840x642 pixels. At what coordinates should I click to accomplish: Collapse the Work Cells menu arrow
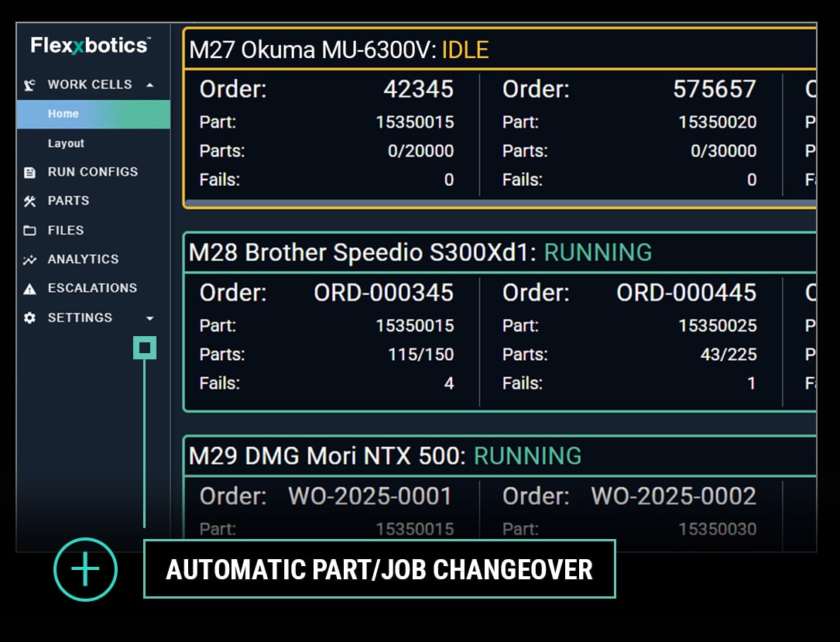point(150,84)
